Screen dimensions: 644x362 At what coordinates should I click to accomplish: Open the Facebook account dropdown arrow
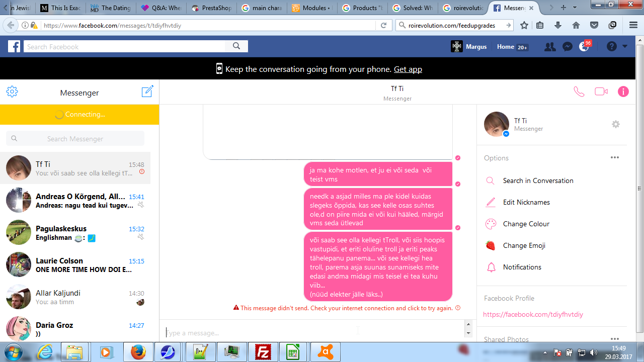point(625,47)
